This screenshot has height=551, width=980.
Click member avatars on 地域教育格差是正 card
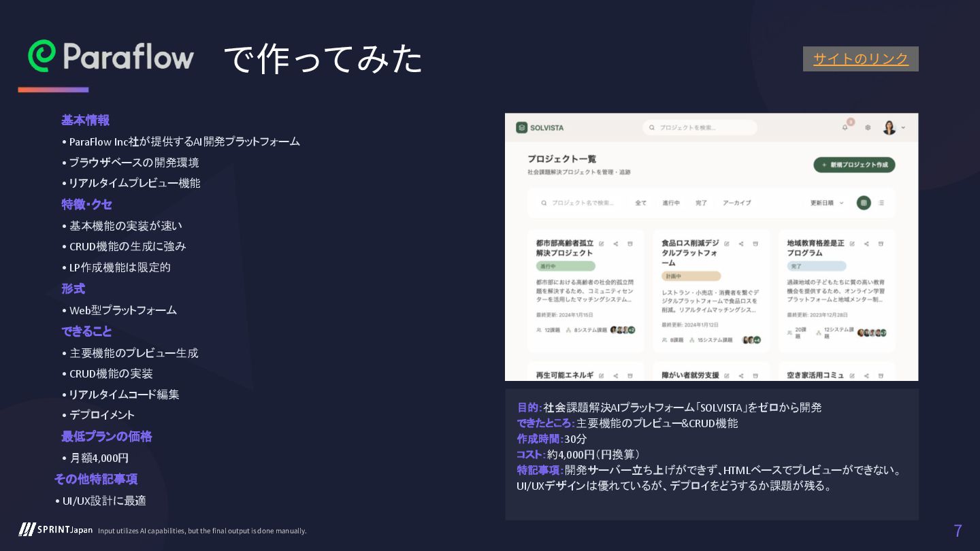pos(872,333)
